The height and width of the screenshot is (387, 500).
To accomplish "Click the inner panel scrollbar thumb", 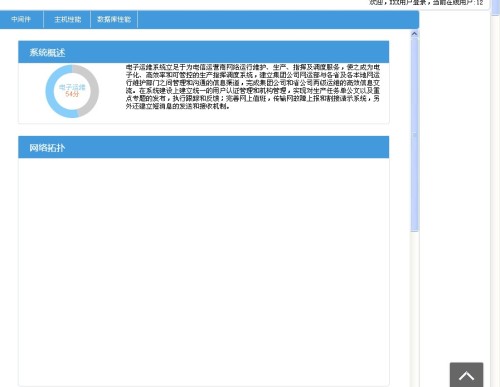I will [414, 134].
